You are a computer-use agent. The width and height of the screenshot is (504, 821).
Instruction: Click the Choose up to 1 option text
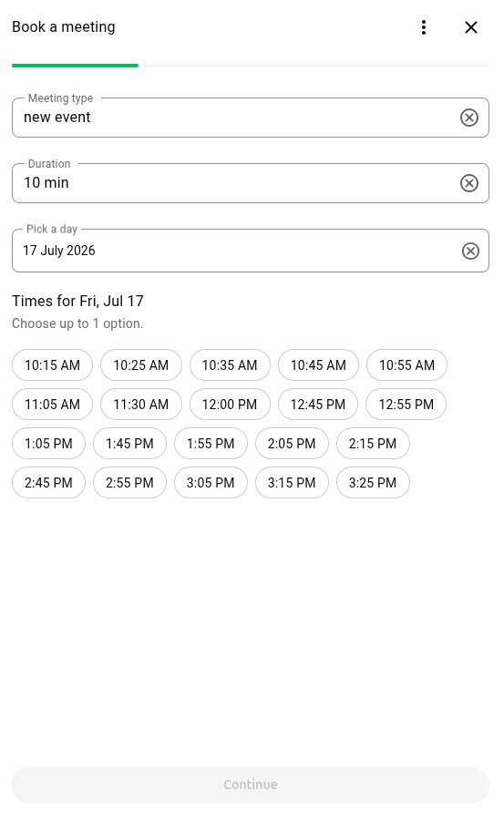[77, 323]
